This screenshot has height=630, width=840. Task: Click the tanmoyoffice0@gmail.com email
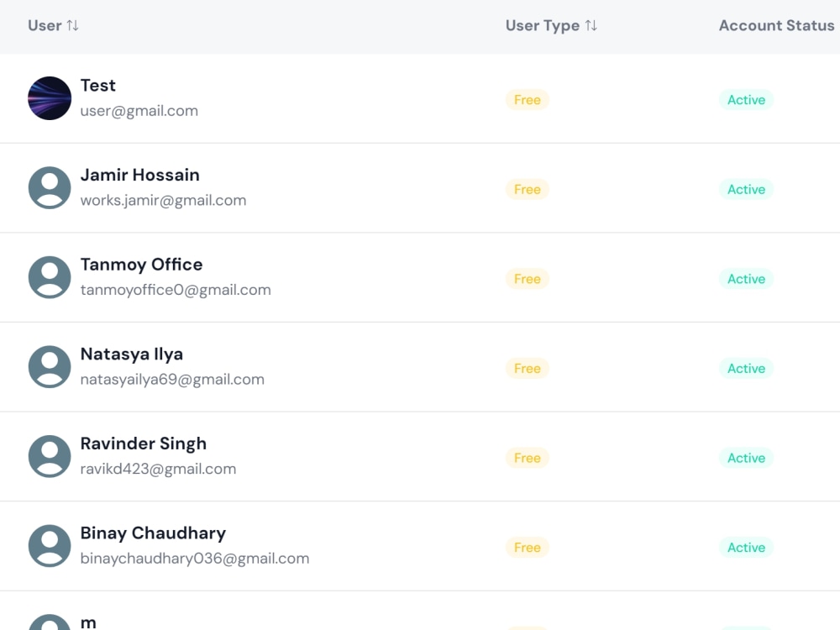(176, 290)
